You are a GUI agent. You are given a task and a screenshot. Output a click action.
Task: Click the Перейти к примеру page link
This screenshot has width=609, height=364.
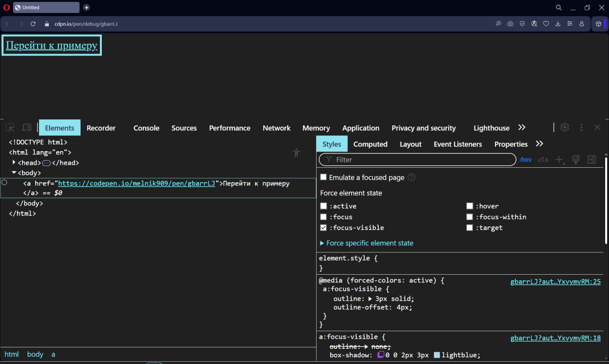coord(51,45)
